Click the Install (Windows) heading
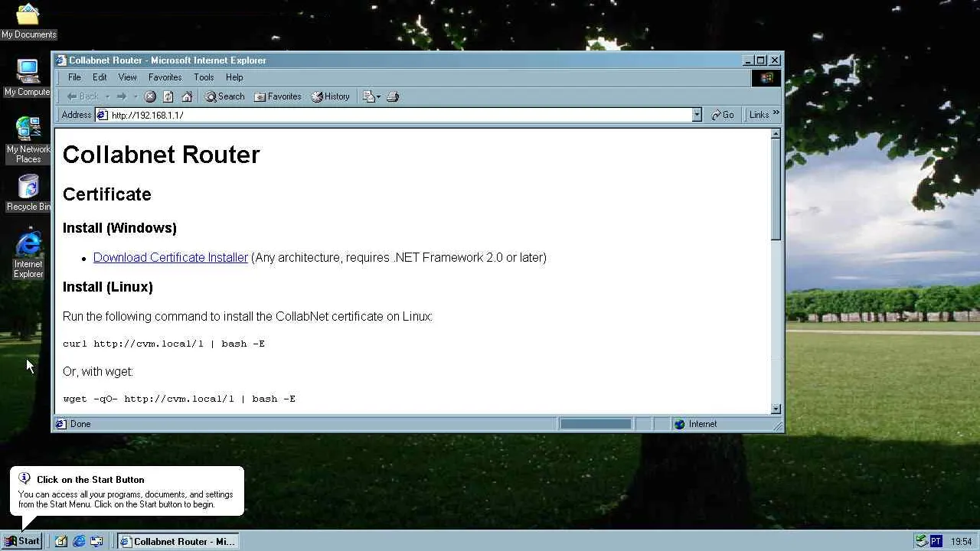Screen dimensions: 980x551 (119, 228)
